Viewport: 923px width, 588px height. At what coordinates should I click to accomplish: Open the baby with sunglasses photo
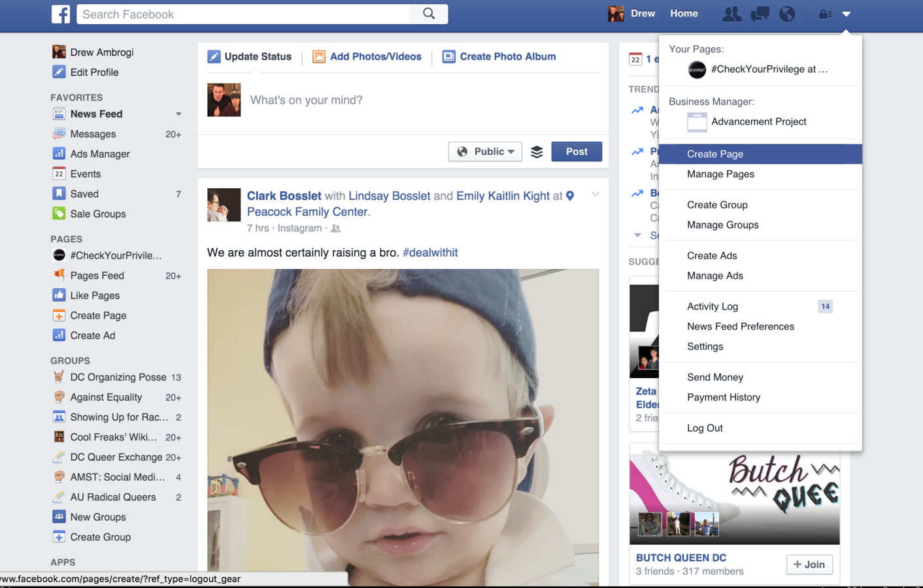click(x=403, y=427)
